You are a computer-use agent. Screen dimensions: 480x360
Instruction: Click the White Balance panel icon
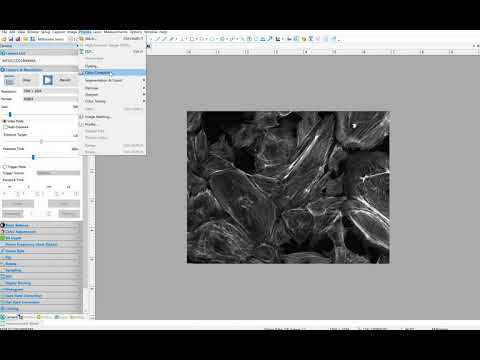(x=2, y=225)
